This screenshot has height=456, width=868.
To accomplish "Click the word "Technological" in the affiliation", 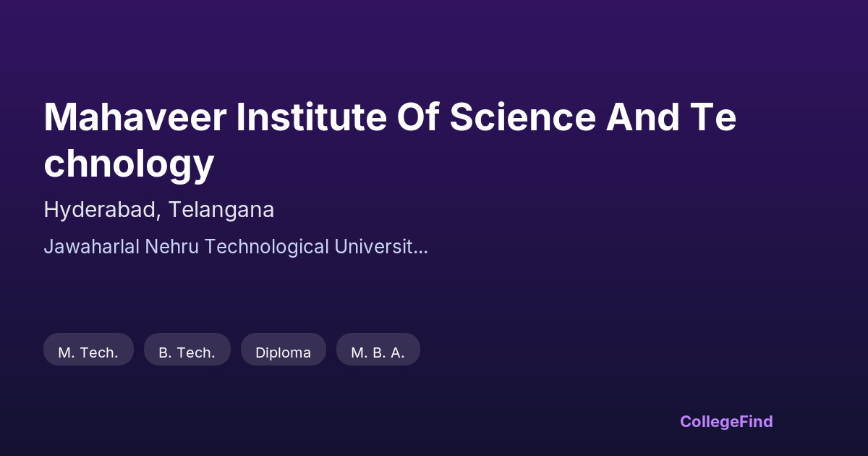I will click(266, 247).
